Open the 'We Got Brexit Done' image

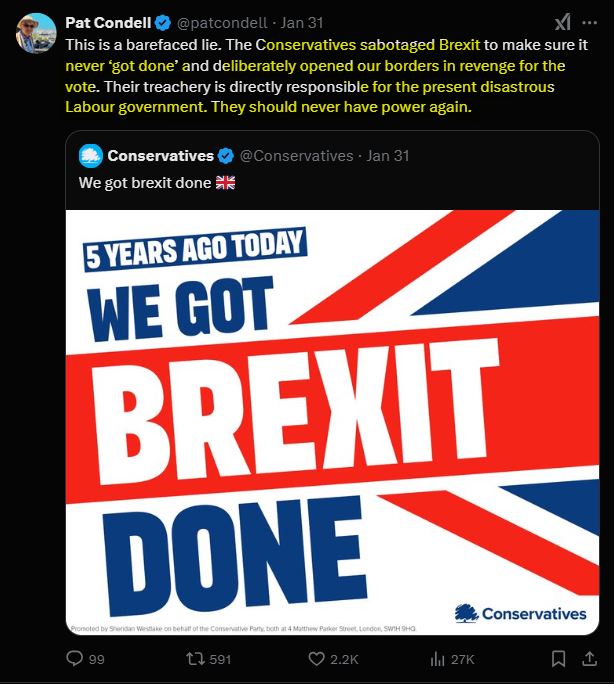[x=332, y=422]
